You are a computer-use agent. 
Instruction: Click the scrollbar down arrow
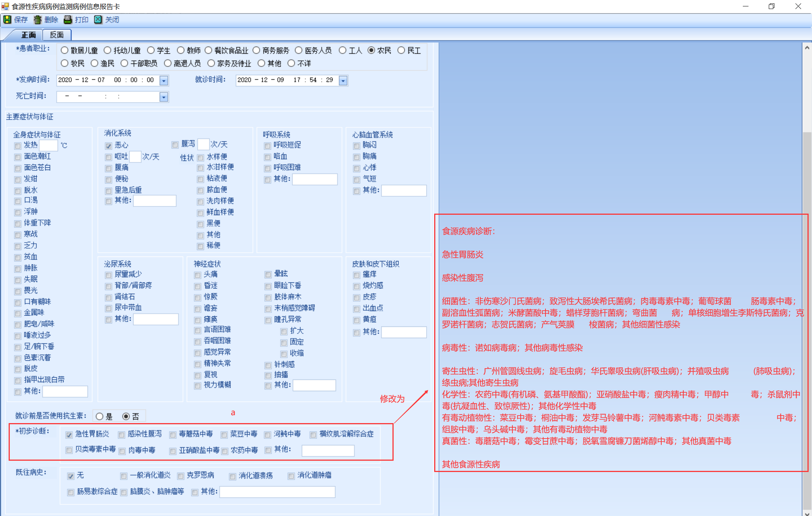point(807,513)
